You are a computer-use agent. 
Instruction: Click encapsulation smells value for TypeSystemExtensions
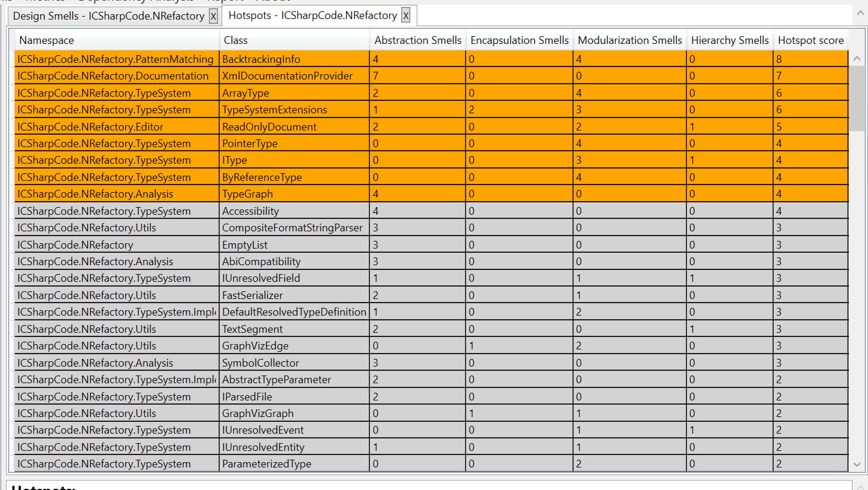519,110
